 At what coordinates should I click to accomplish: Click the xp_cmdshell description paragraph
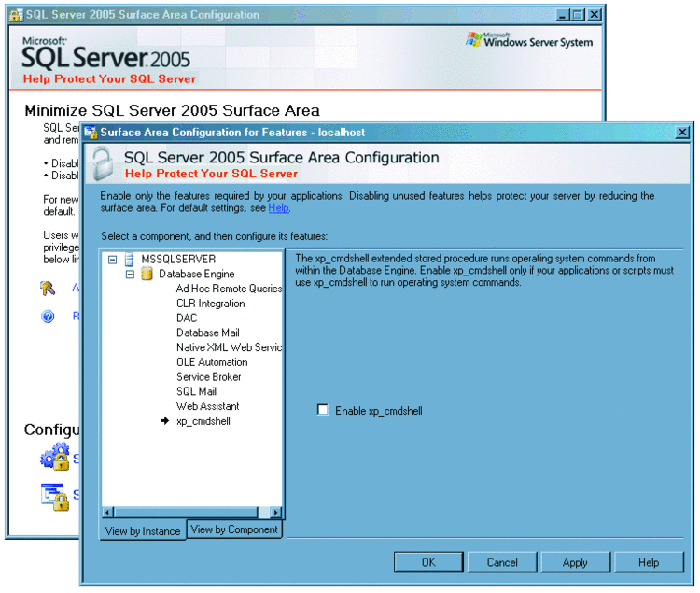click(484, 271)
